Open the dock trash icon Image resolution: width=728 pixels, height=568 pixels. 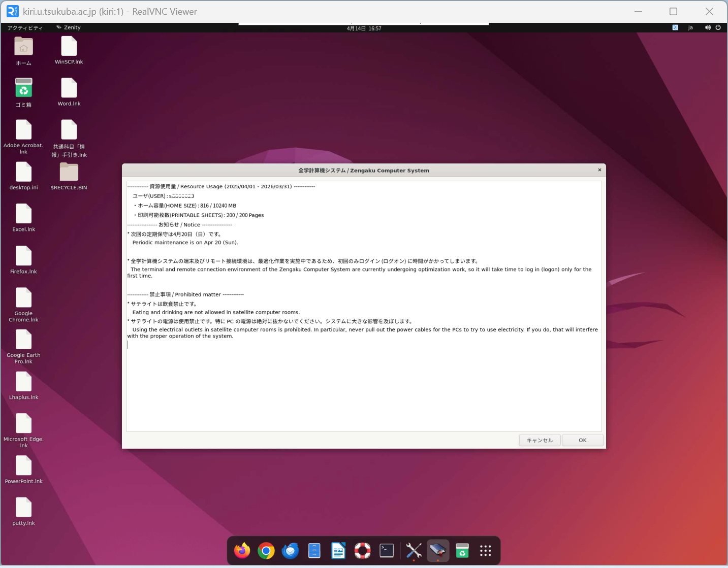tap(462, 551)
